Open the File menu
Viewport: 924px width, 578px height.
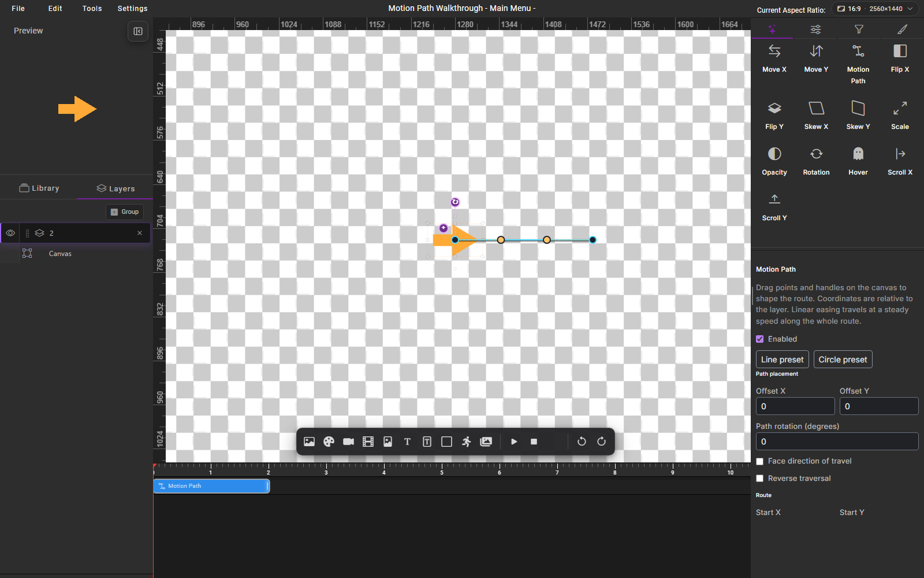pos(18,9)
